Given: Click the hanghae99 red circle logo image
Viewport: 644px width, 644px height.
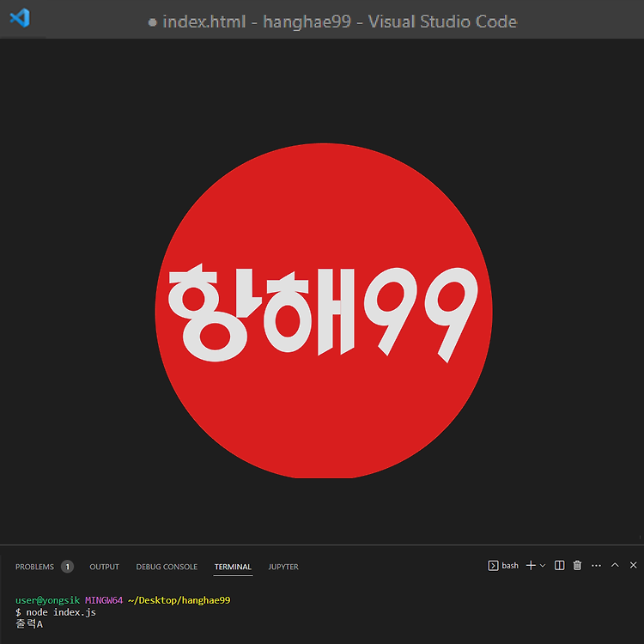Looking at the screenshot, I should point(324,311).
